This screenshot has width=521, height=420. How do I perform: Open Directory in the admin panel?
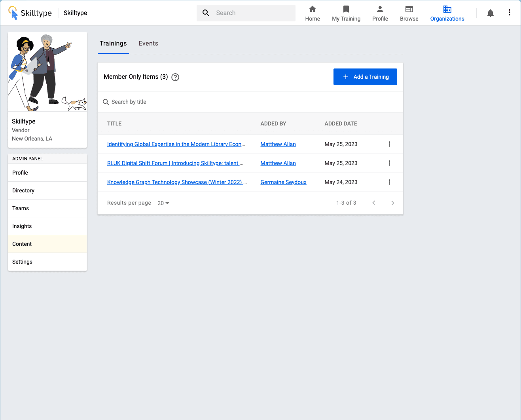(x=47, y=190)
